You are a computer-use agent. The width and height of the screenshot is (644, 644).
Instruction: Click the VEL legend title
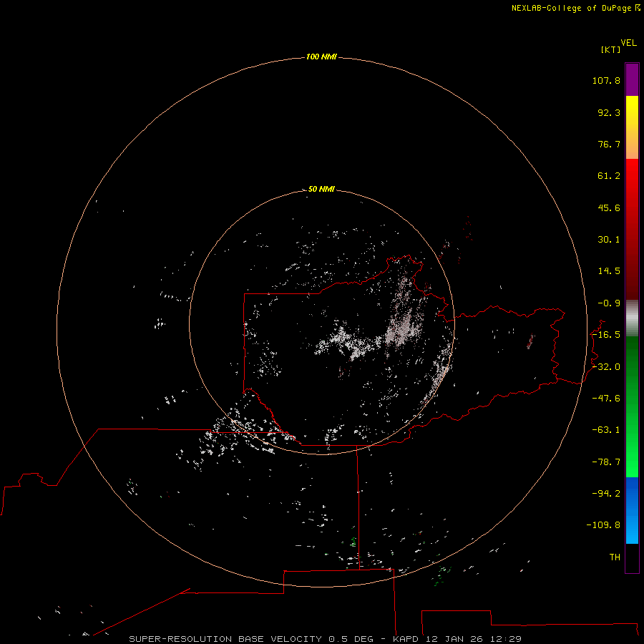point(628,43)
